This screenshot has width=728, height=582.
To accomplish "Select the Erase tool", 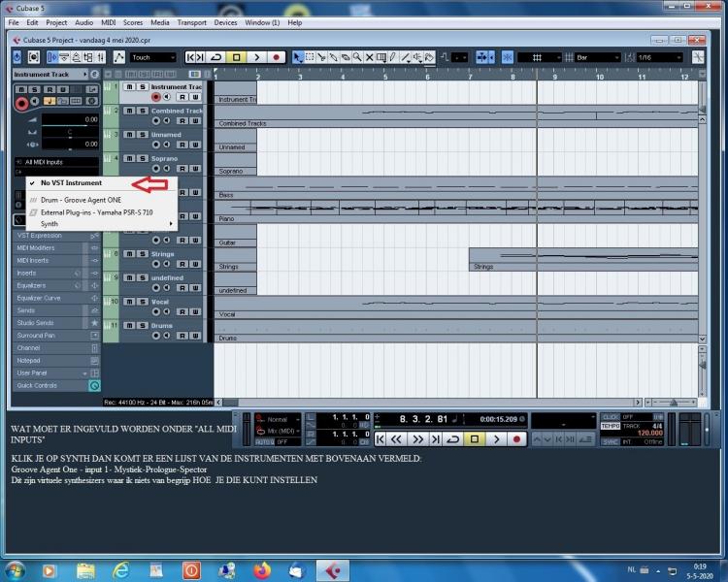I will point(346,57).
